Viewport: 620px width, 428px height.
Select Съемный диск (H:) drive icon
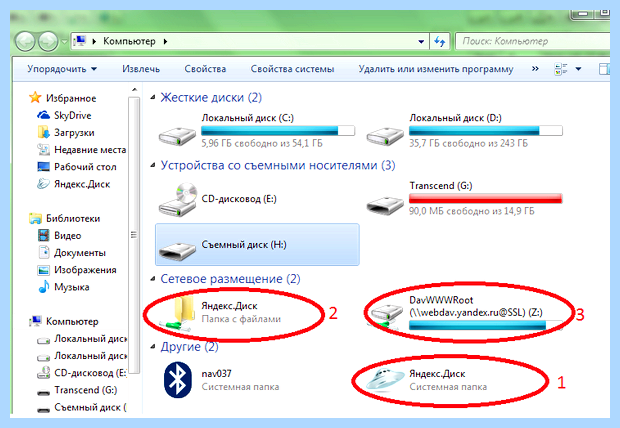tap(177, 250)
